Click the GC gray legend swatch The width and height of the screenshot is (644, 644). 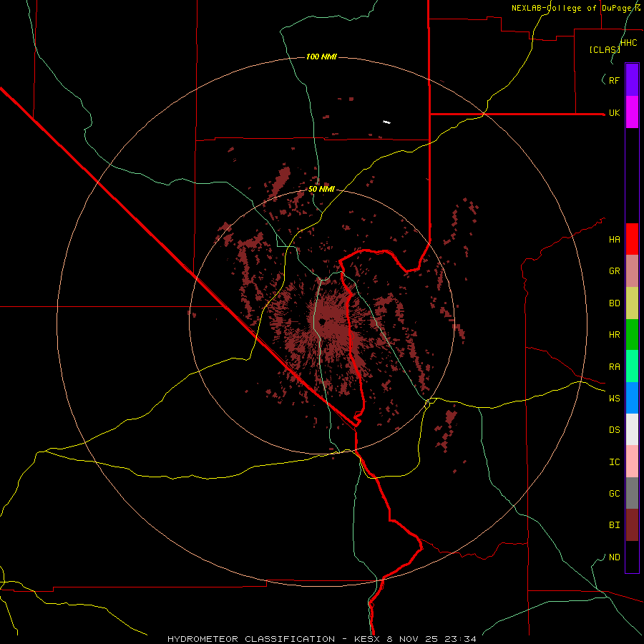pos(632,493)
